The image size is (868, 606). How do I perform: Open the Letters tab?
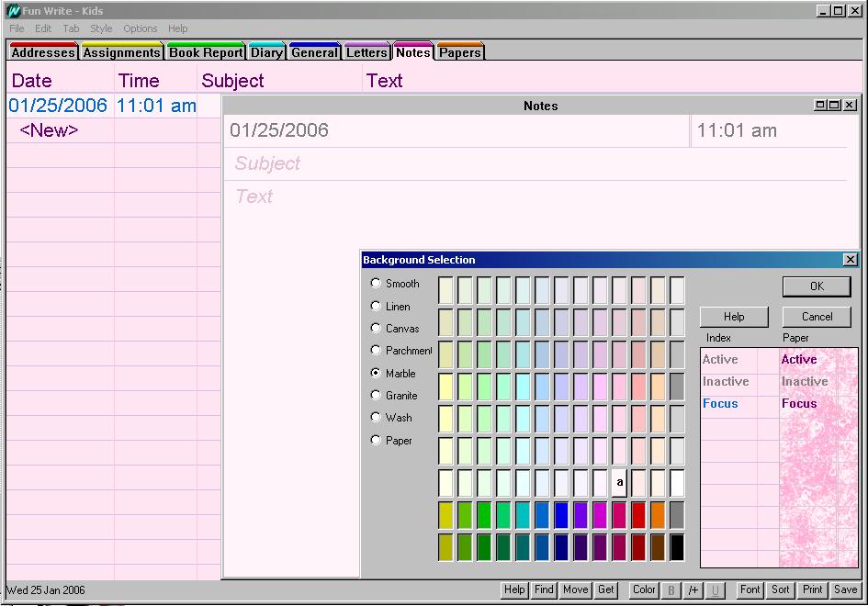pos(366,51)
